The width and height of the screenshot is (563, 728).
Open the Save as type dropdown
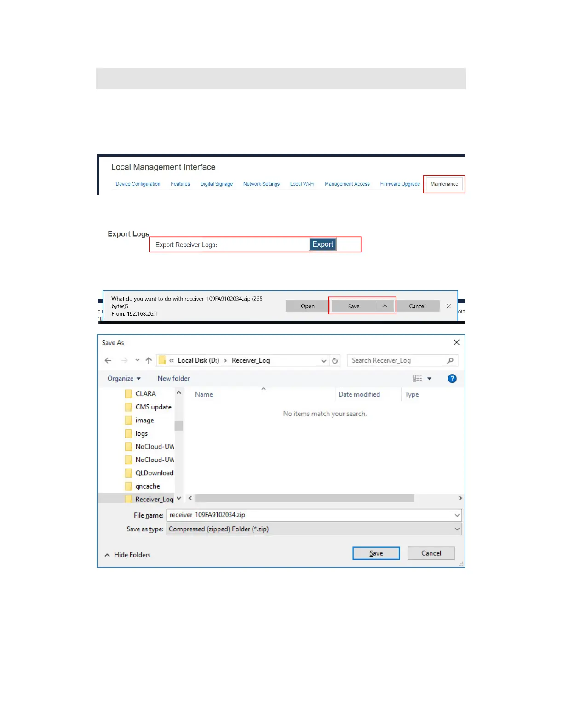(x=314, y=529)
